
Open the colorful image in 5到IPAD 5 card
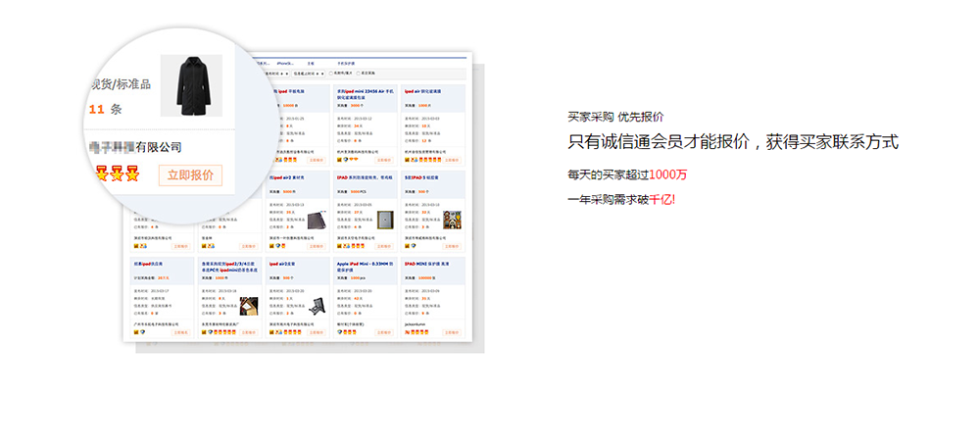point(452,221)
